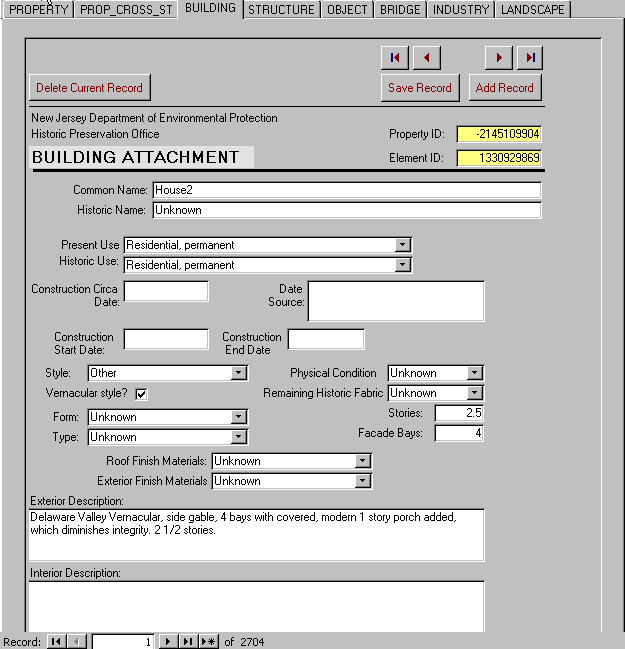The width and height of the screenshot is (625, 649).
Task: Expand Exterior Finish Materials dropdown
Action: click(363, 481)
